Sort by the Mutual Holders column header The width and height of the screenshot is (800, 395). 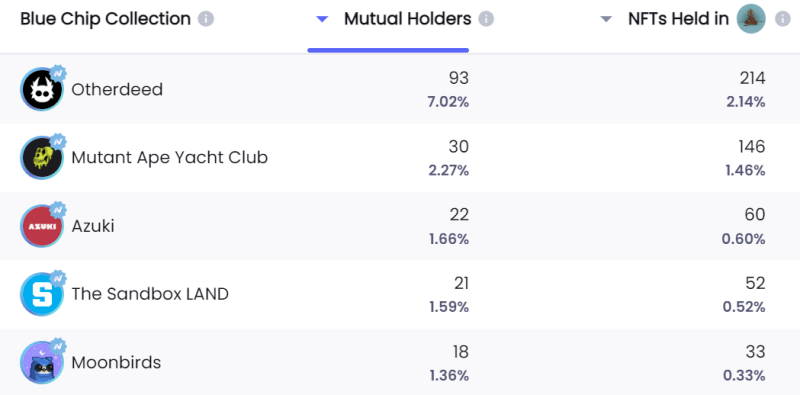407,19
